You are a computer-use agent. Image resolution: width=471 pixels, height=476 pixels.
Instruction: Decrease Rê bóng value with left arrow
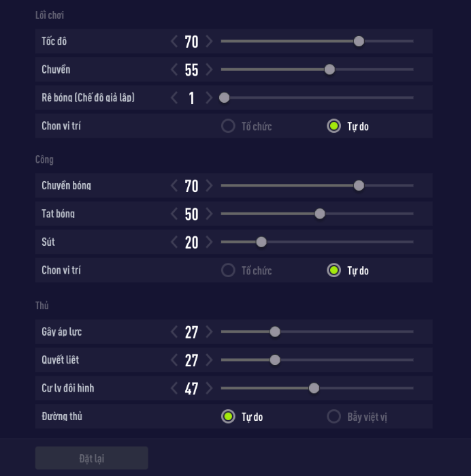click(x=174, y=98)
